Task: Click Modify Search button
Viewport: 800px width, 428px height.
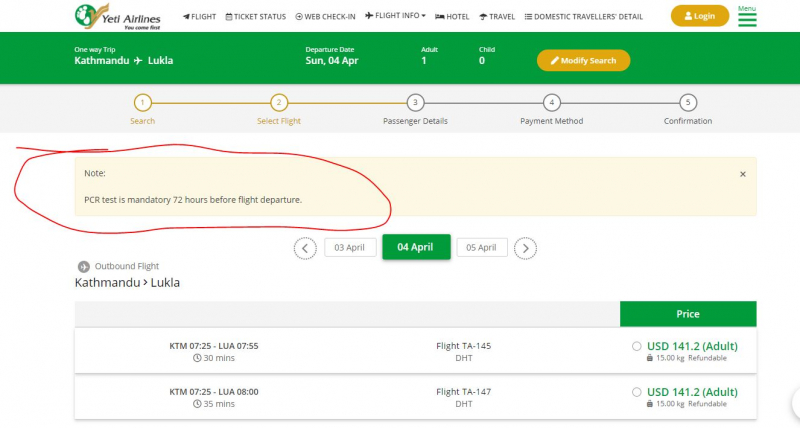Action: click(x=583, y=60)
